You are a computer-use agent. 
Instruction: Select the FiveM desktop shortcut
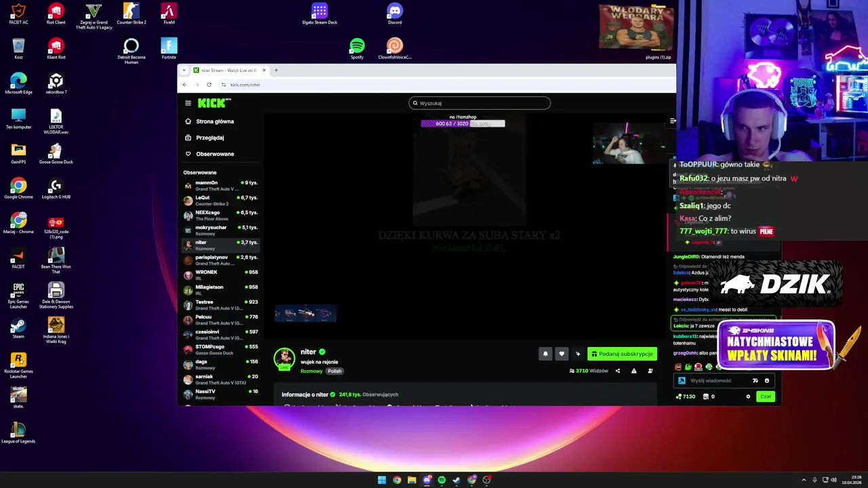pyautogui.click(x=169, y=14)
